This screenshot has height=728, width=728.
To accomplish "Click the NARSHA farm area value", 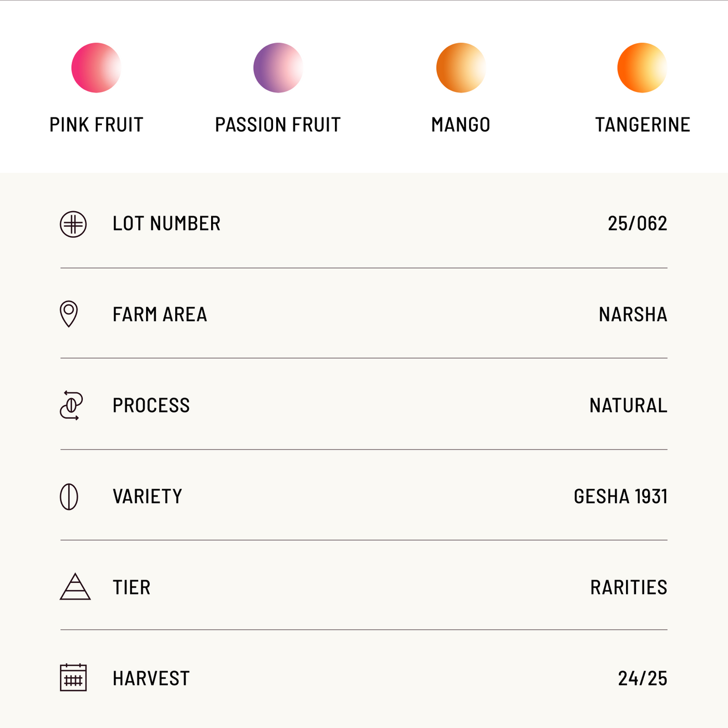I will coord(633,315).
